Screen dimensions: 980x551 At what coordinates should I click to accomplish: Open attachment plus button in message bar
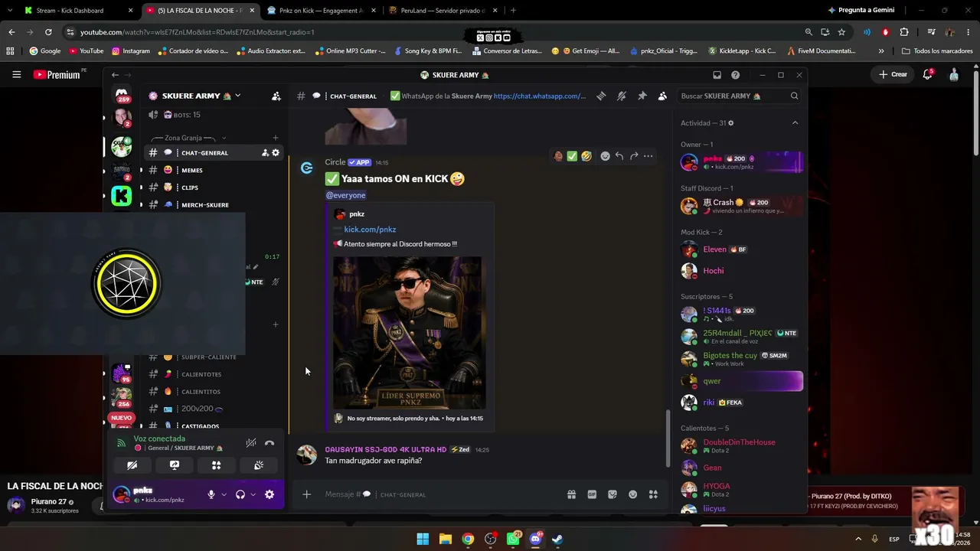[306, 494]
